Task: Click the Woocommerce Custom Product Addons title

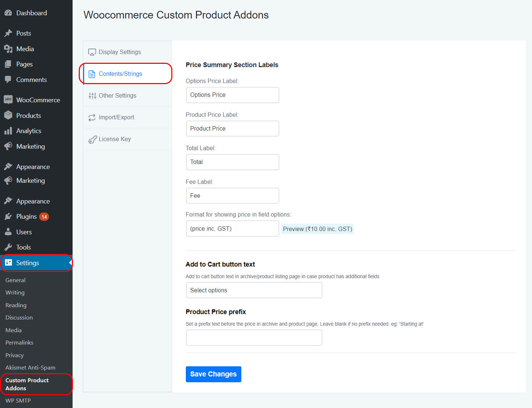Action: 176,15
